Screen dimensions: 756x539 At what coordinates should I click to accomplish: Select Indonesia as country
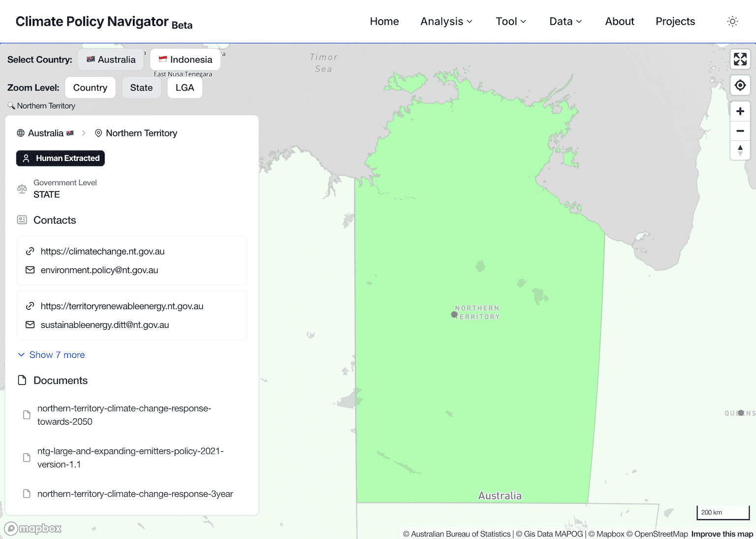point(185,60)
